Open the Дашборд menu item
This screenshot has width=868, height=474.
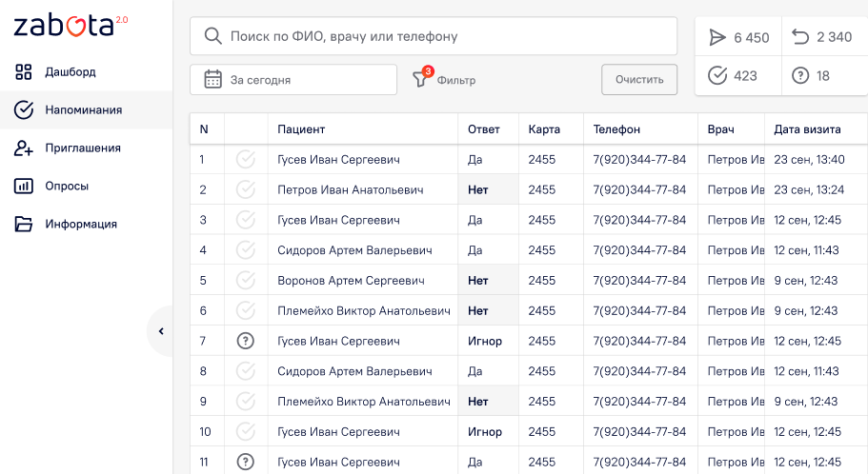pyautogui.click(x=70, y=71)
